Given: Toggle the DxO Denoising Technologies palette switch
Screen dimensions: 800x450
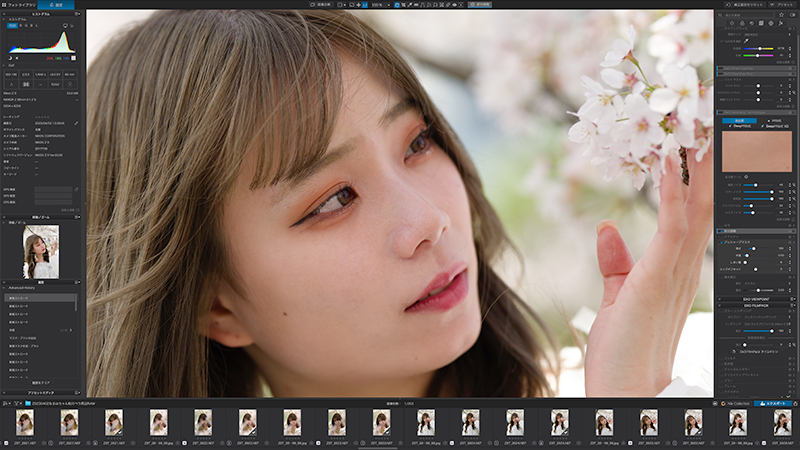Looking at the screenshot, I should [720, 112].
